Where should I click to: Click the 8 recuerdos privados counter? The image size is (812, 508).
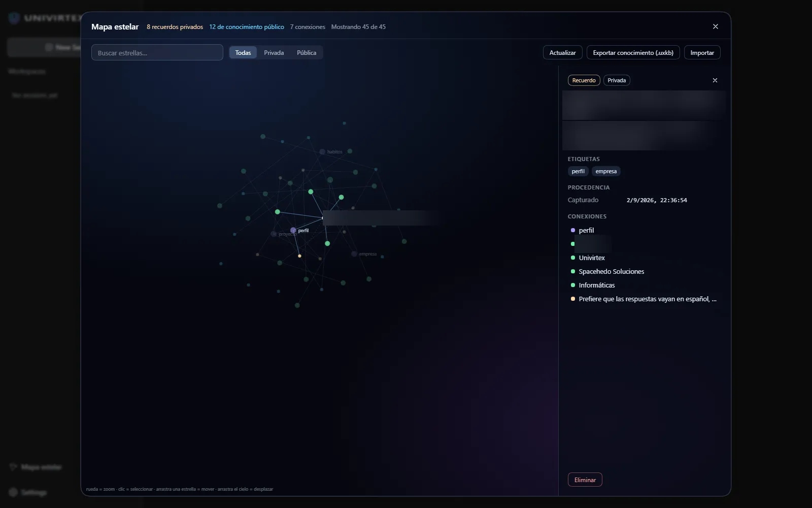point(175,27)
